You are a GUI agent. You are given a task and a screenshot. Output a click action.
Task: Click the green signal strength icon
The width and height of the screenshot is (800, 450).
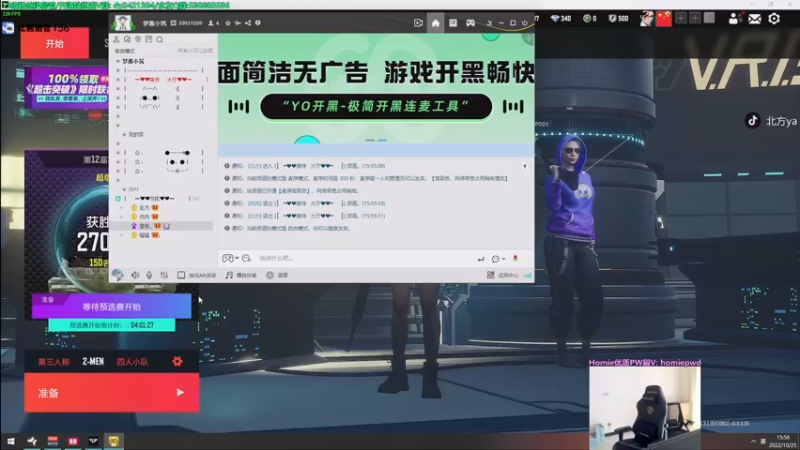tap(527, 275)
